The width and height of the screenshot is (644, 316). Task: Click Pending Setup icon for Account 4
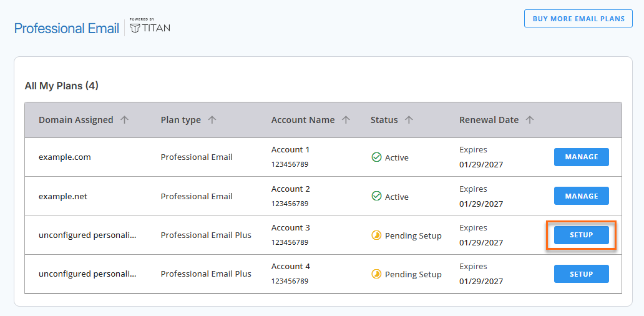[376, 274]
